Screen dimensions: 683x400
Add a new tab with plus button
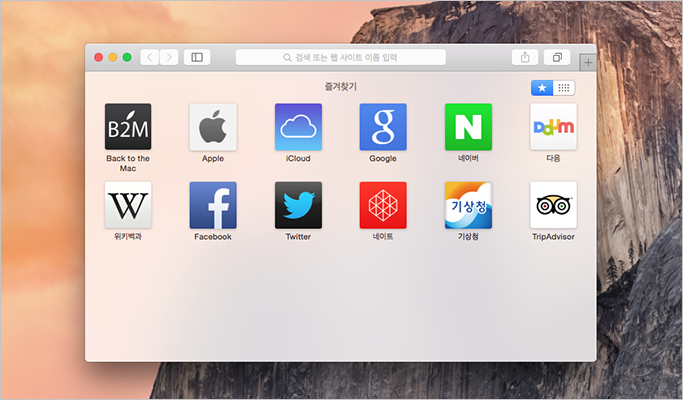[588, 63]
